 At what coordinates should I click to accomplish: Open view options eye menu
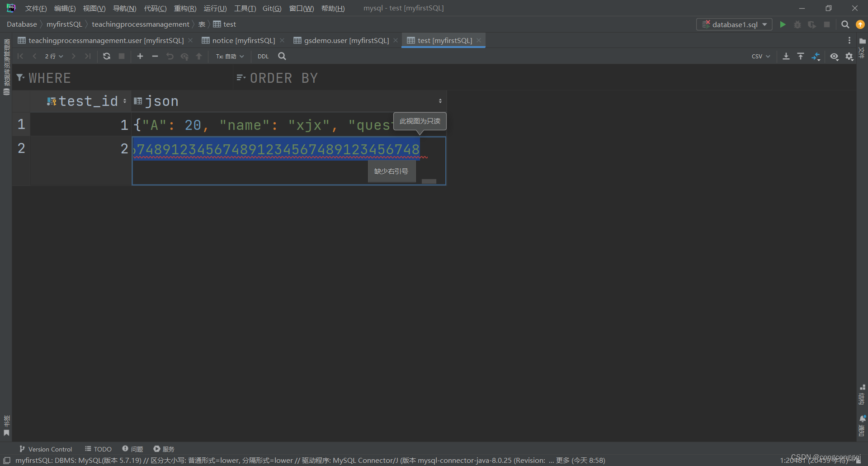click(x=835, y=56)
